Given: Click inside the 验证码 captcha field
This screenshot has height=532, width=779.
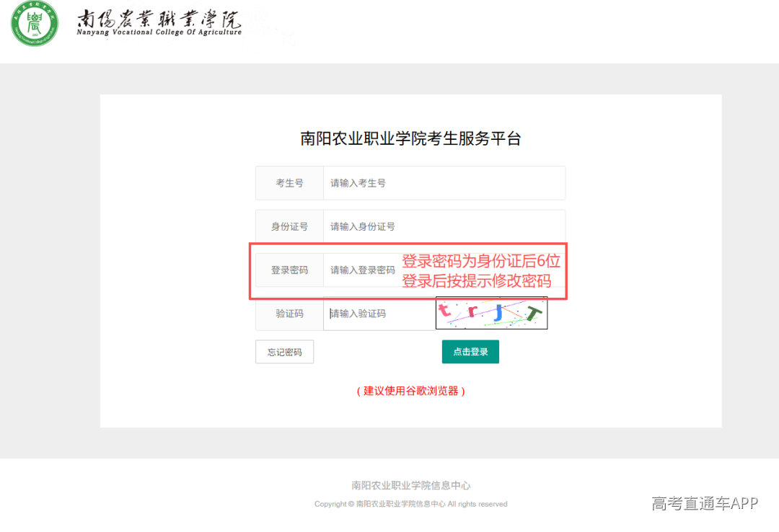Looking at the screenshot, I should [x=379, y=313].
